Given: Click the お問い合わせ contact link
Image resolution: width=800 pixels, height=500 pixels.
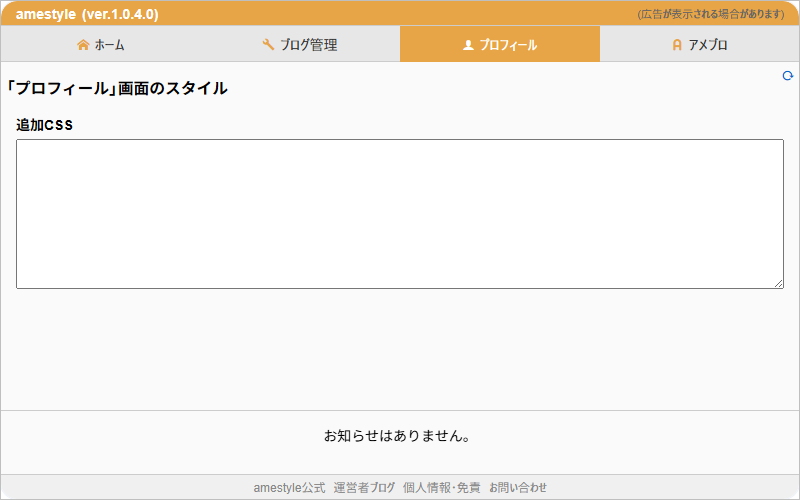Looking at the screenshot, I should [518, 488].
